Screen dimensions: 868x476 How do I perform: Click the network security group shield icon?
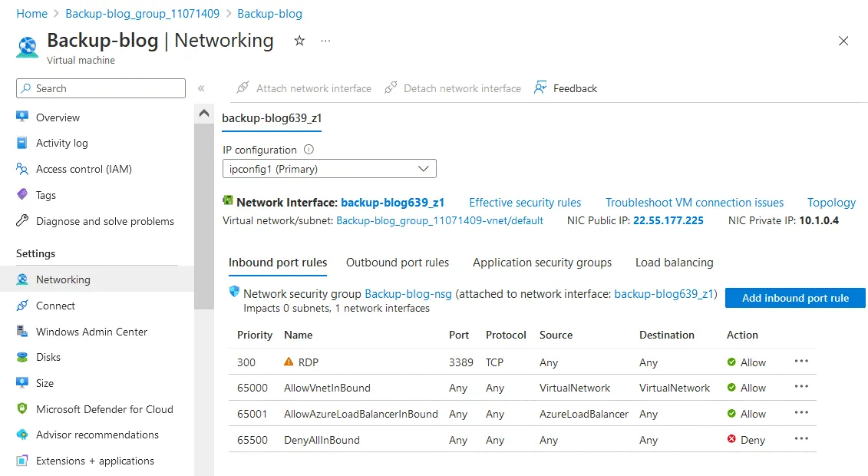click(x=234, y=292)
